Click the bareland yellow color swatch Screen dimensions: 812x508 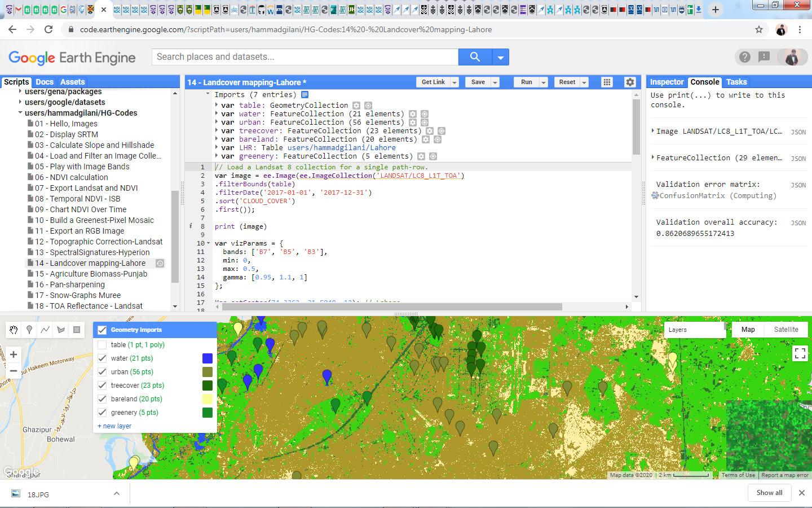[208, 399]
